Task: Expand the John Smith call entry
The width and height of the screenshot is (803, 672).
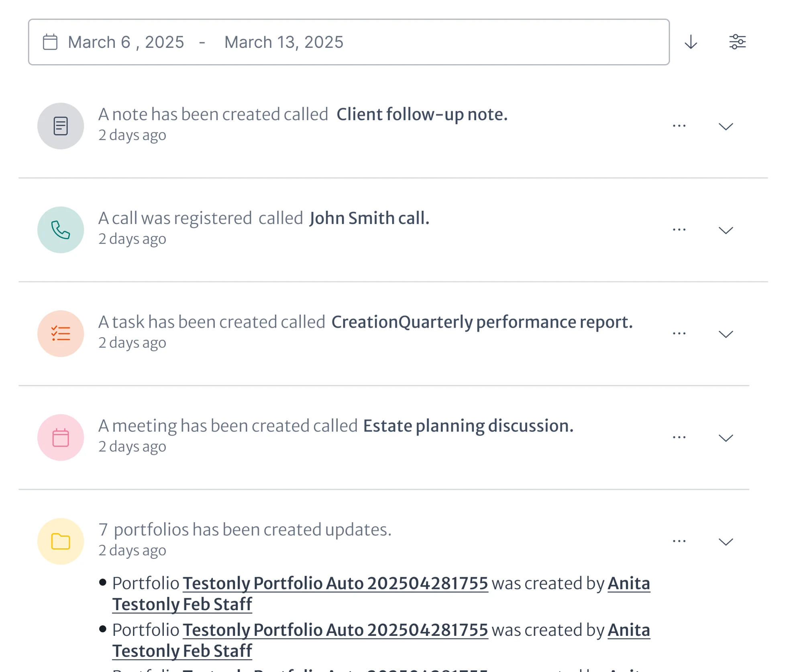Action: 726,230
